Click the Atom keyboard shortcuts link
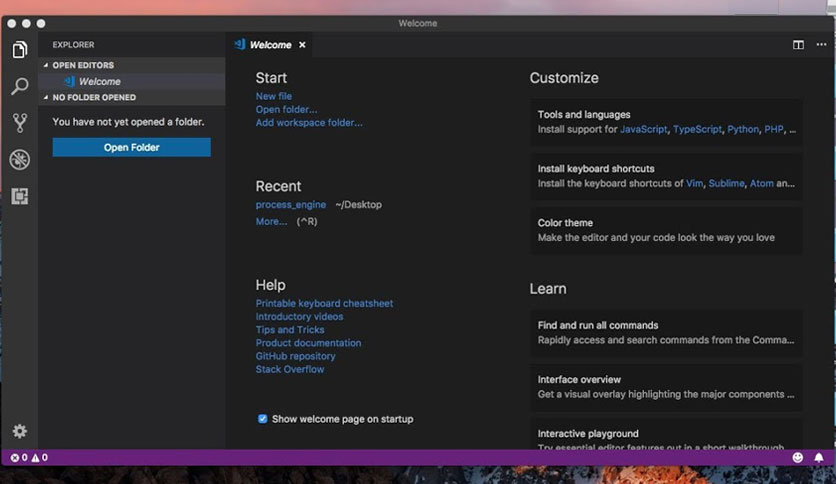Image resolution: width=836 pixels, height=484 pixels. point(761,183)
